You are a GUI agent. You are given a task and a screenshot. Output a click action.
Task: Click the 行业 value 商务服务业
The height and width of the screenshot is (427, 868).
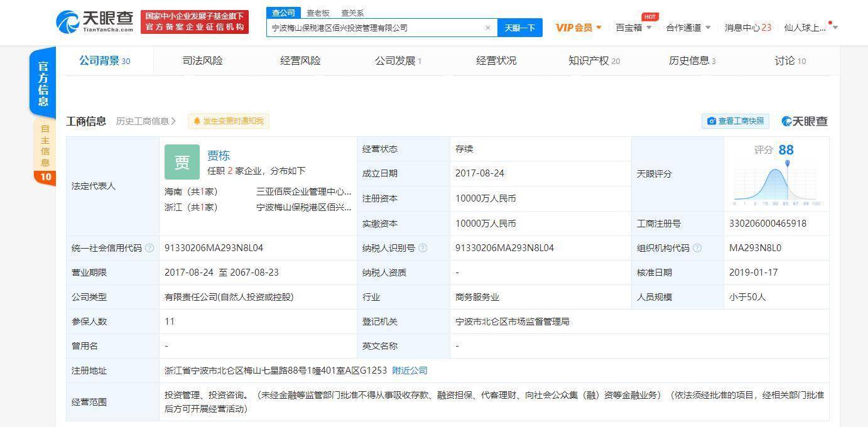click(477, 297)
